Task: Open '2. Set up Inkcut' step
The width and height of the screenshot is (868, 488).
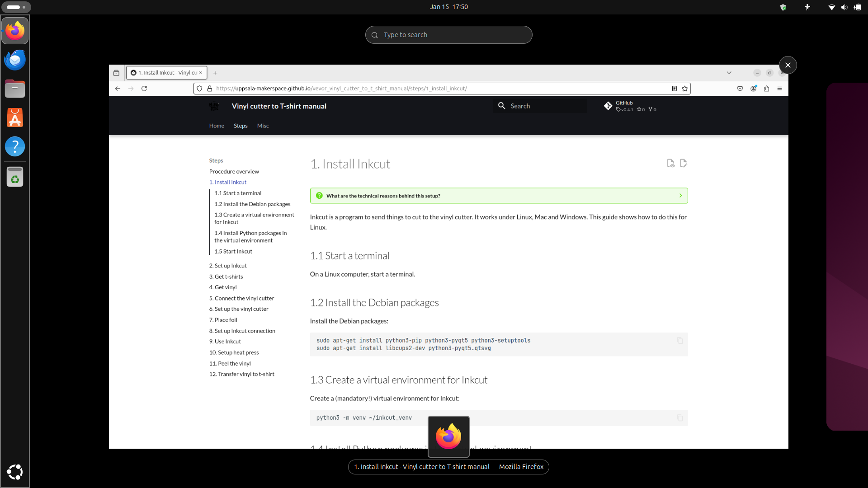Action: tap(228, 266)
